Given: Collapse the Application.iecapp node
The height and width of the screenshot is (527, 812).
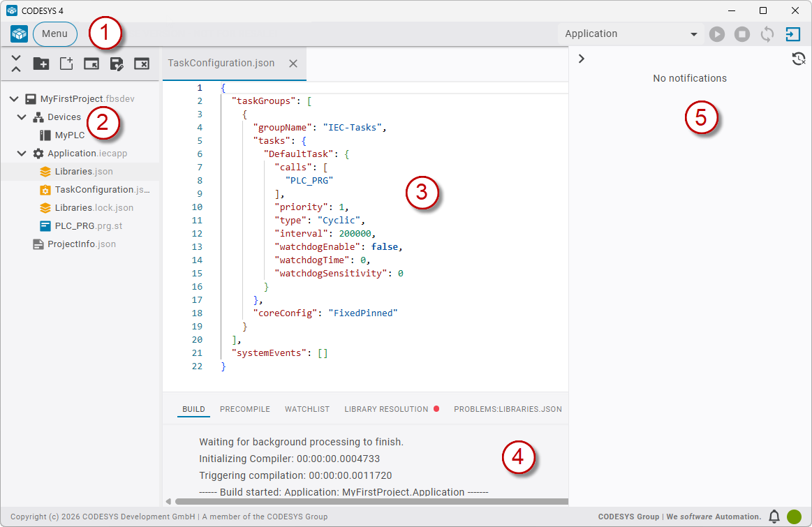Looking at the screenshot, I should pos(22,154).
